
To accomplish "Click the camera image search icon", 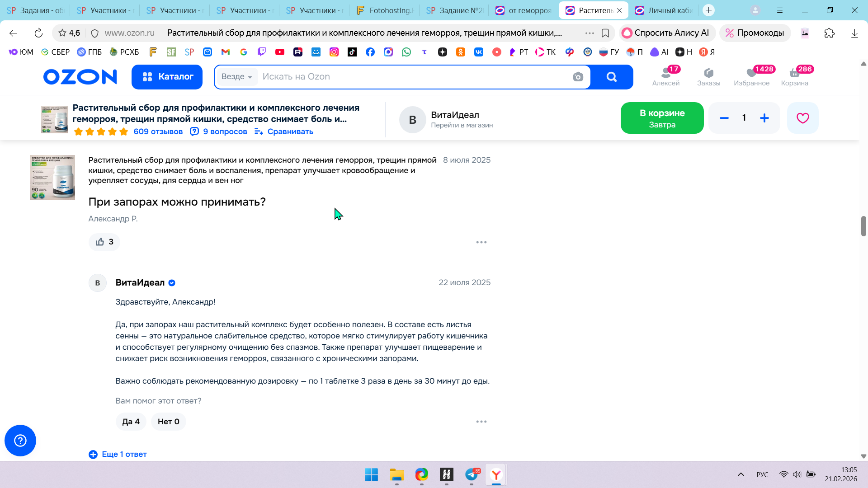I will [x=578, y=77].
